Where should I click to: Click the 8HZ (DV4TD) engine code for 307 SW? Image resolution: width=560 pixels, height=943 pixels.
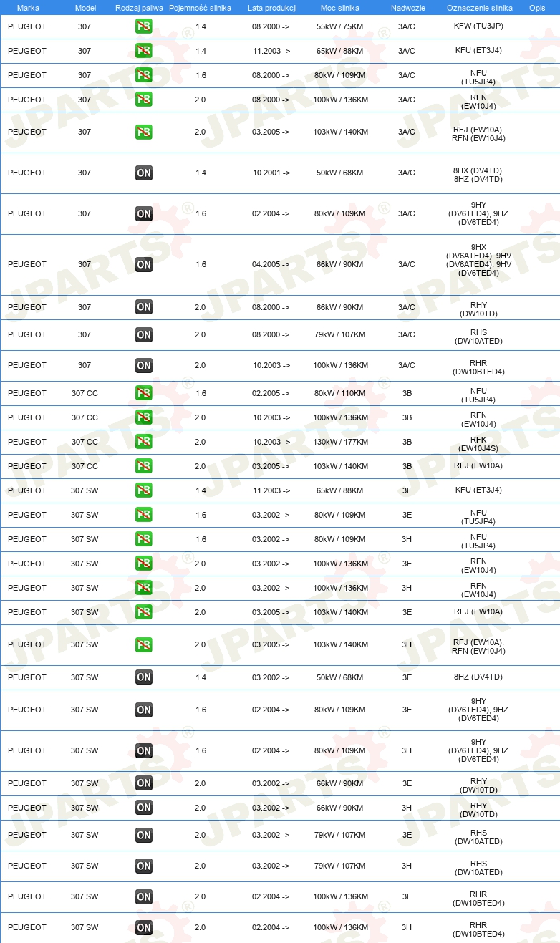pyautogui.click(x=478, y=677)
